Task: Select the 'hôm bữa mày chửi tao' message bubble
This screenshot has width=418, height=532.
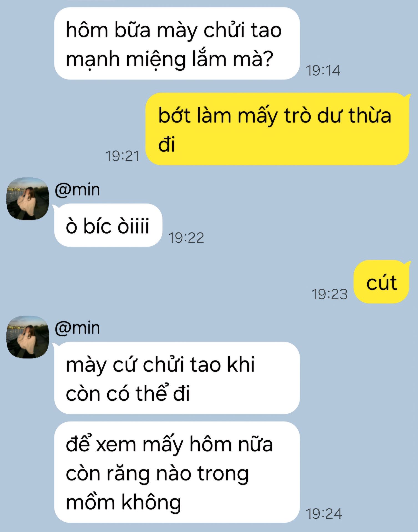Action: coord(177,44)
